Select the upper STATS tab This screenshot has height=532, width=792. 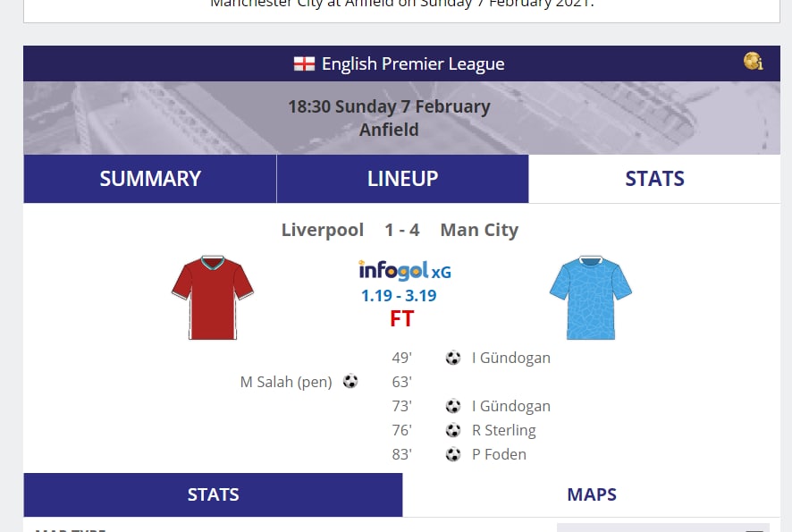coord(654,179)
